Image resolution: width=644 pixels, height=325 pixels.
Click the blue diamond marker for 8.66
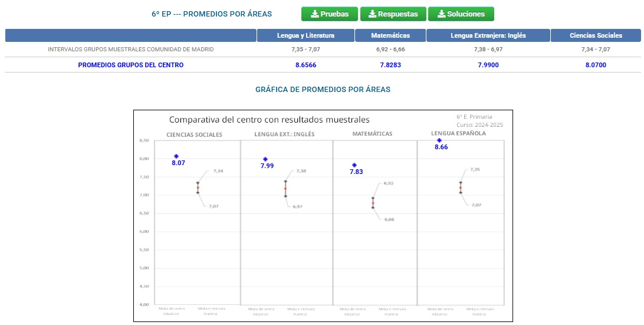(439, 140)
